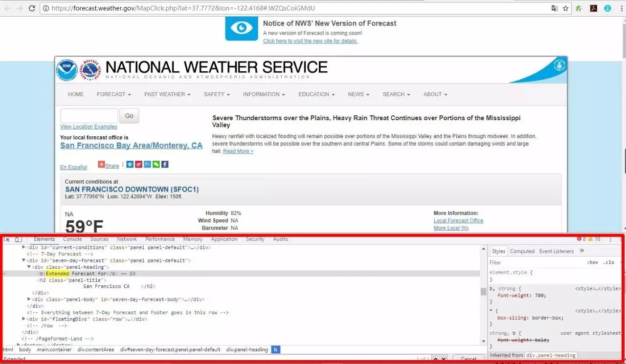Click the yellow warning count indicator

(x=594, y=239)
